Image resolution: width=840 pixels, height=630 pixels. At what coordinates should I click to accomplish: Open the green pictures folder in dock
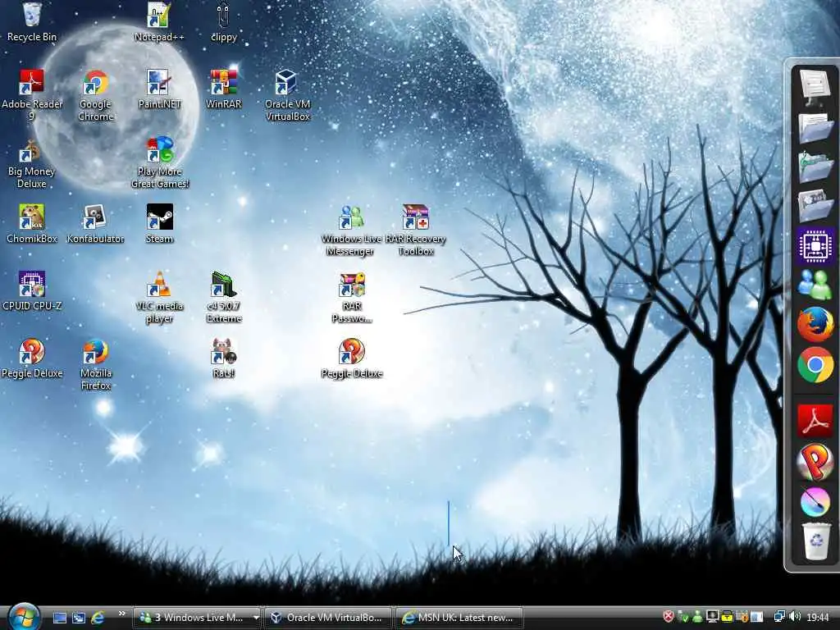coord(815,167)
